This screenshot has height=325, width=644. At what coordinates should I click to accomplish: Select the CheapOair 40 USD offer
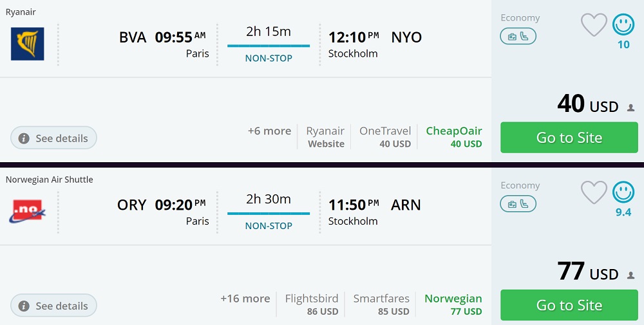(453, 137)
